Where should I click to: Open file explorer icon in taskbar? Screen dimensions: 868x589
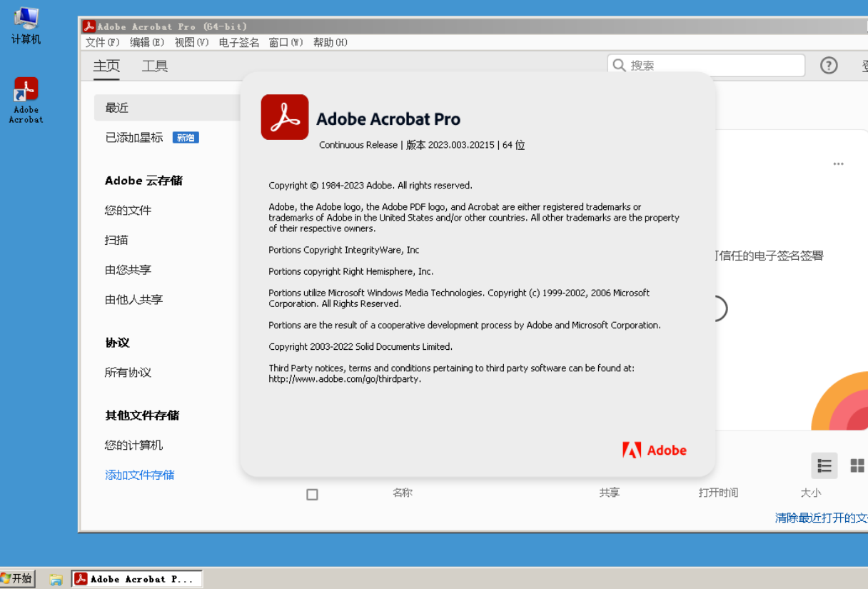[55, 578]
